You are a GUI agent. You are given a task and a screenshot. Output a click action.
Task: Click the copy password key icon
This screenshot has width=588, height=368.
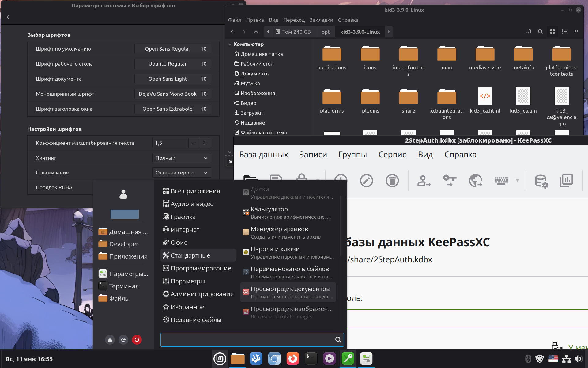[x=450, y=181]
